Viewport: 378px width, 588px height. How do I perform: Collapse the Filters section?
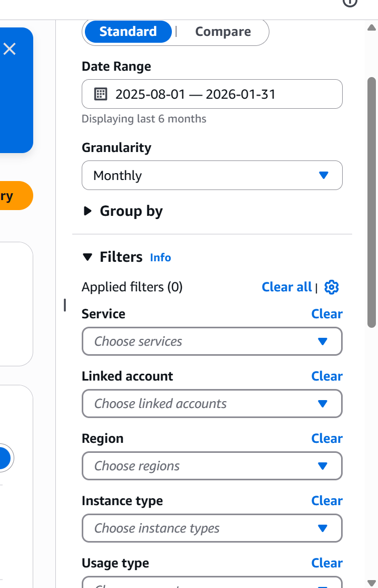click(x=88, y=257)
